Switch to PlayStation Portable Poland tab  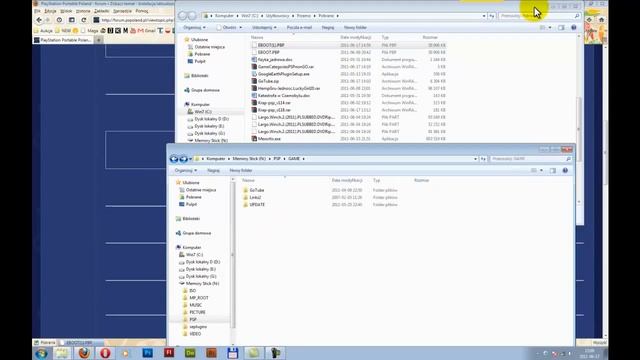pyautogui.click(x=63, y=40)
